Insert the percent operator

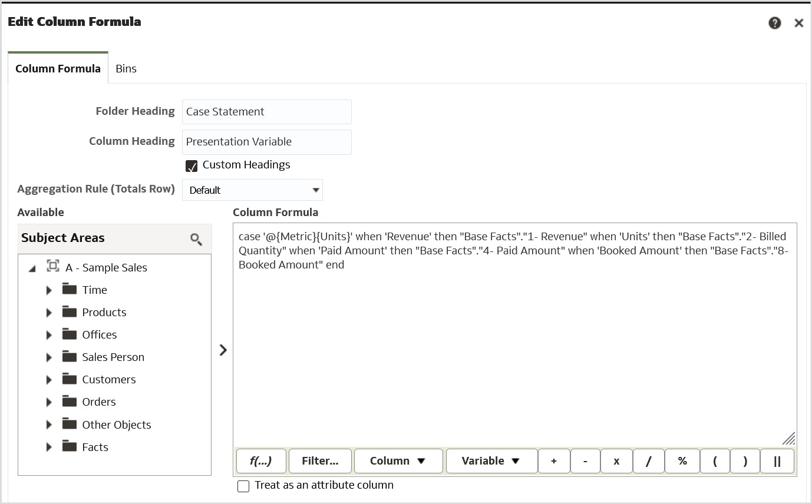click(682, 461)
